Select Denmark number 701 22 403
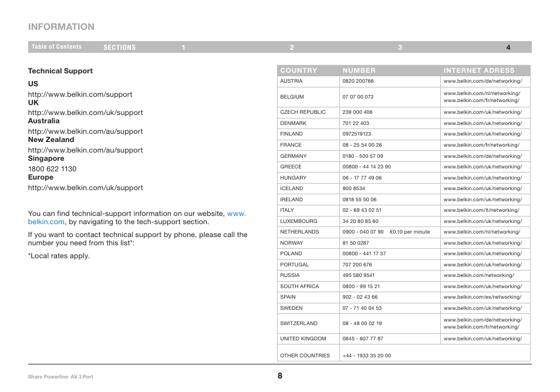The image size is (560, 392). (356, 123)
